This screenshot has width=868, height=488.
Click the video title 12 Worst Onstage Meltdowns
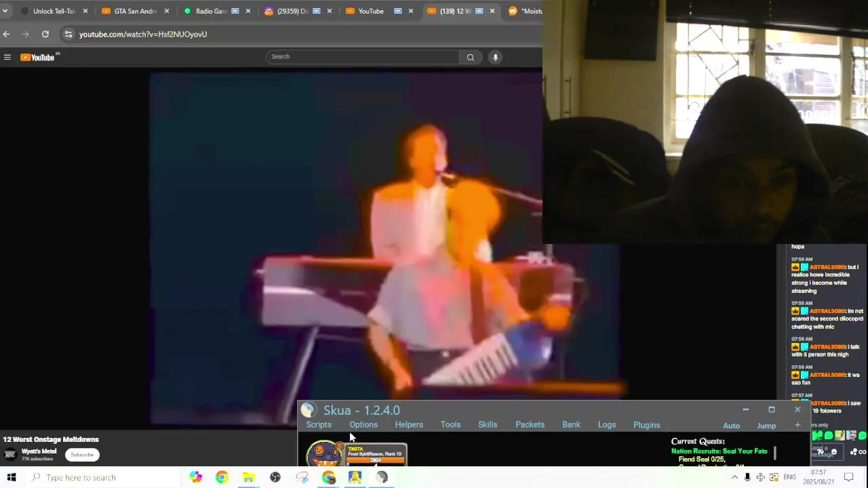(51, 439)
